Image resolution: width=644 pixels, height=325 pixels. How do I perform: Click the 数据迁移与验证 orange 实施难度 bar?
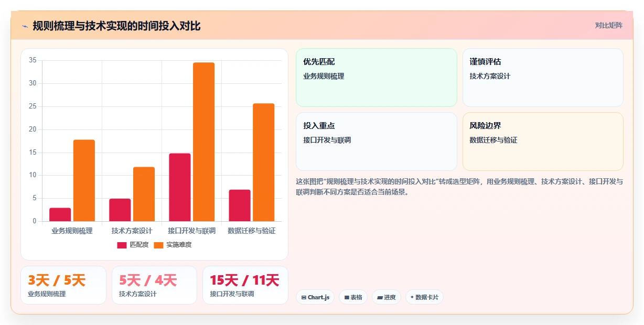tap(263, 162)
